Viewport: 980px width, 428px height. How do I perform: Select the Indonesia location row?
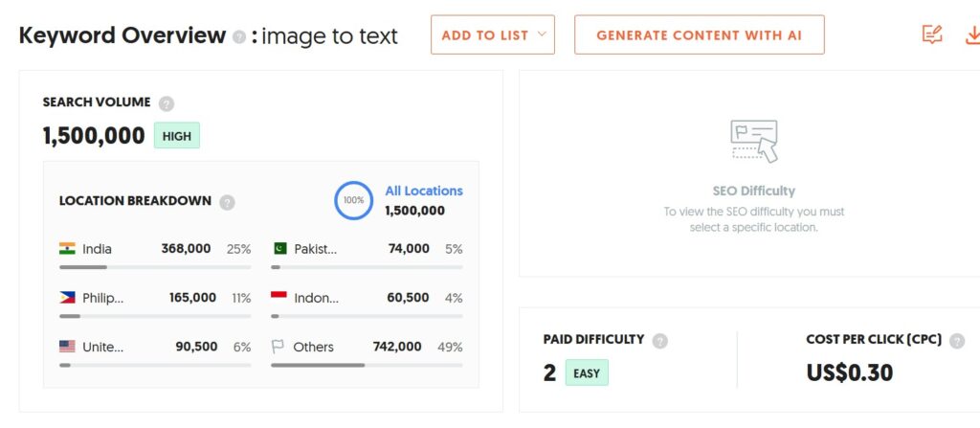coord(367,298)
